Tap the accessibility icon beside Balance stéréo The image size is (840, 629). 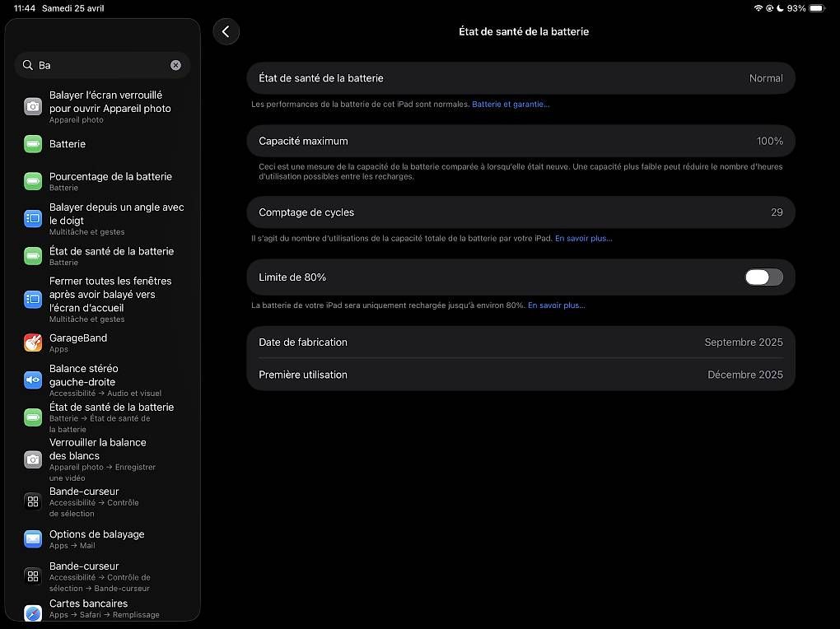(x=33, y=380)
